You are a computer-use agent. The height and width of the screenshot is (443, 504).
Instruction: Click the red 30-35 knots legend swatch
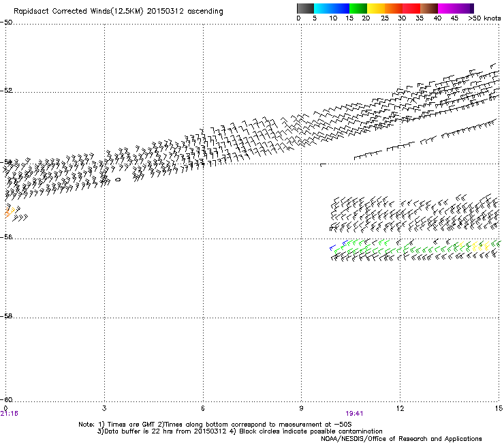411,8
